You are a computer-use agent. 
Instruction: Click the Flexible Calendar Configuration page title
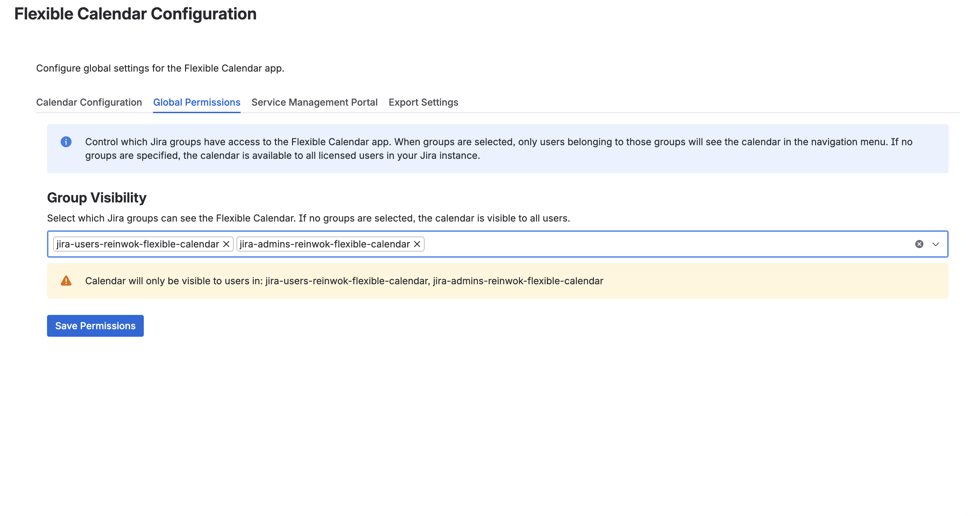click(x=135, y=14)
